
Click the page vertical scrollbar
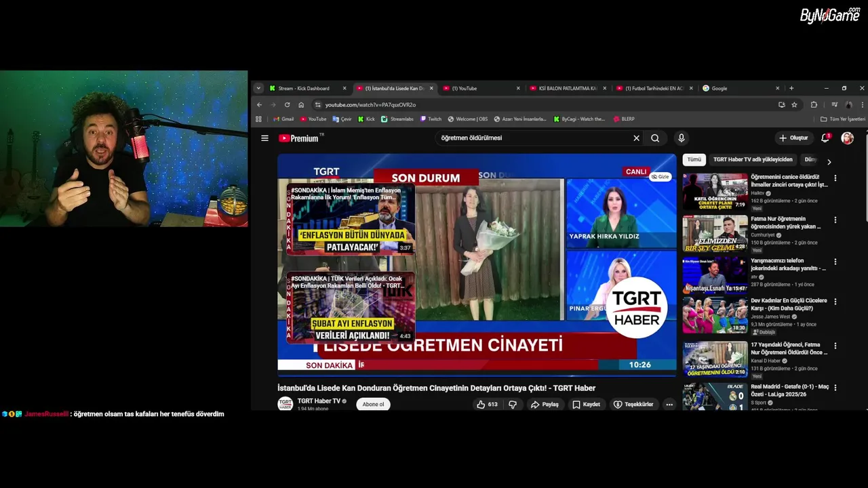pyautogui.click(x=865, y=176)
